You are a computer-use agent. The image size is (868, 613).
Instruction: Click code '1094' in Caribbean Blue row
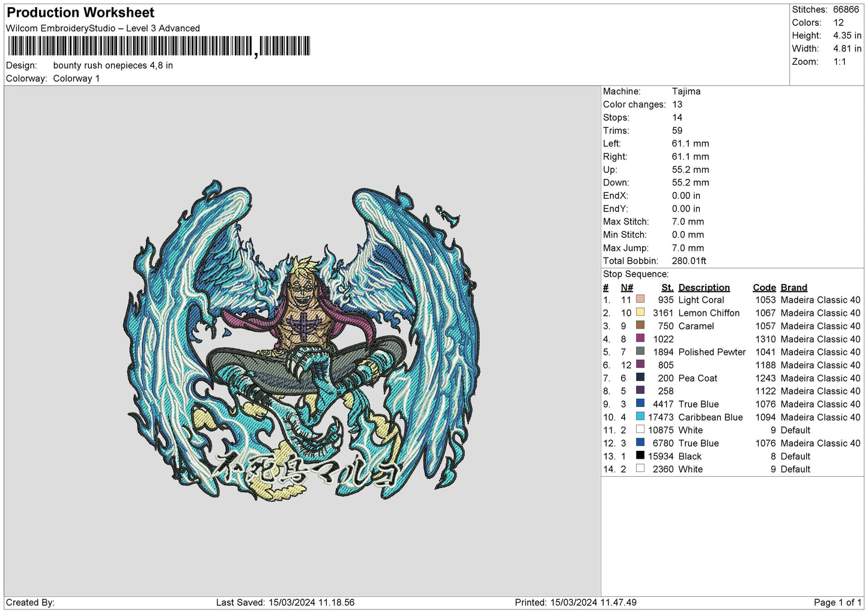pyautogui.click(x=765, y=417)
